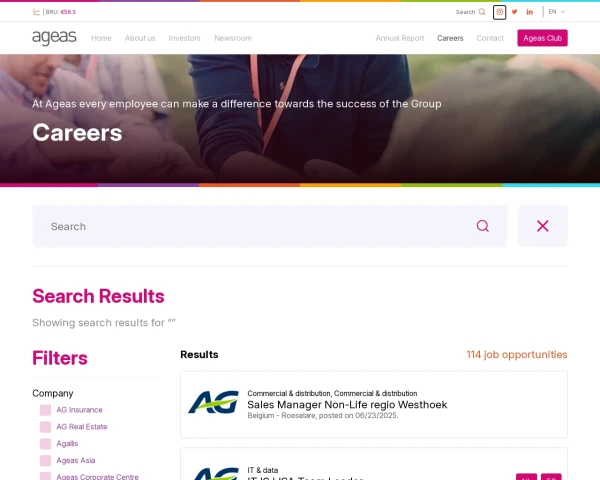The image size is (600, 480).
Task: Open the Annual Report link
Action: (x=400, y=38)
